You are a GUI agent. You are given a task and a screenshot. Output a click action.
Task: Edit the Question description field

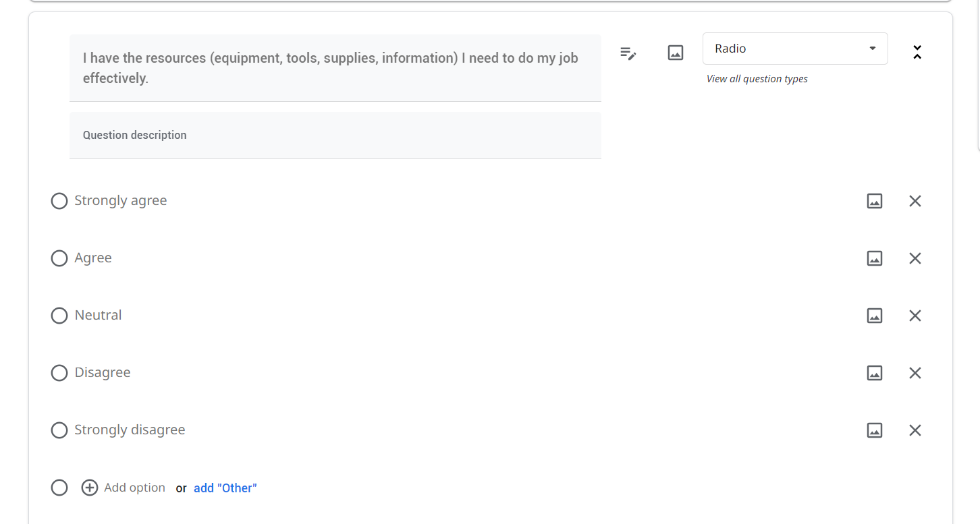pyautogui.click(x=335, y=136)
